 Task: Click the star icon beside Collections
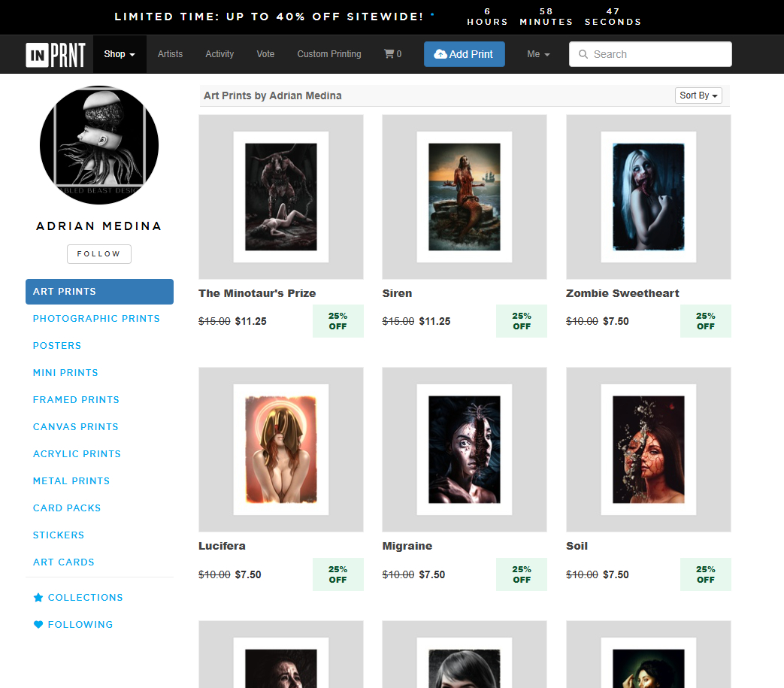tap(38, 598)
